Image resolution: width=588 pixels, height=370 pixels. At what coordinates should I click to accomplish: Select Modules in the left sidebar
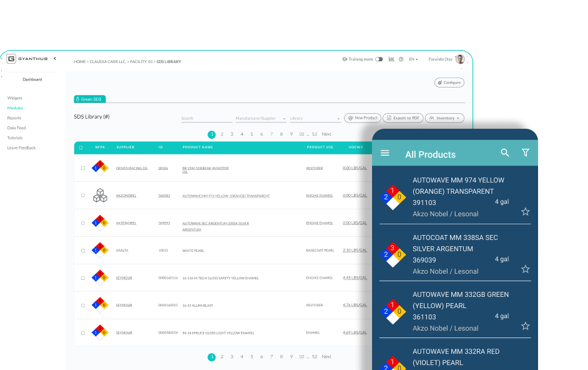(15, 107)
